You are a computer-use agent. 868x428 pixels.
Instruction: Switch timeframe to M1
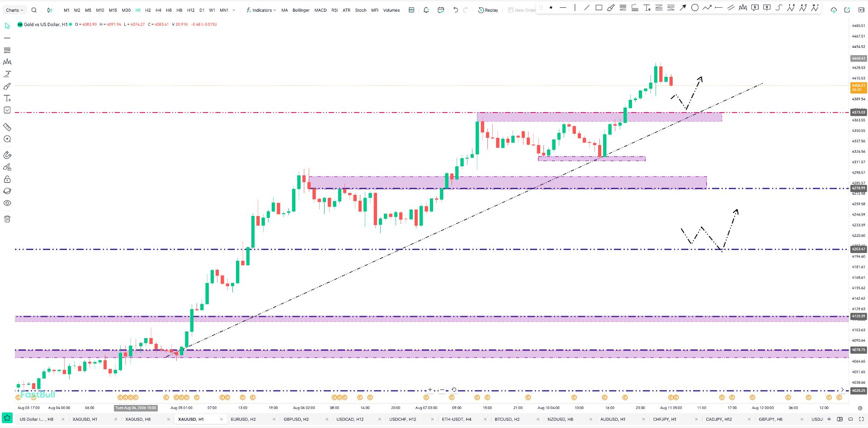66,10
